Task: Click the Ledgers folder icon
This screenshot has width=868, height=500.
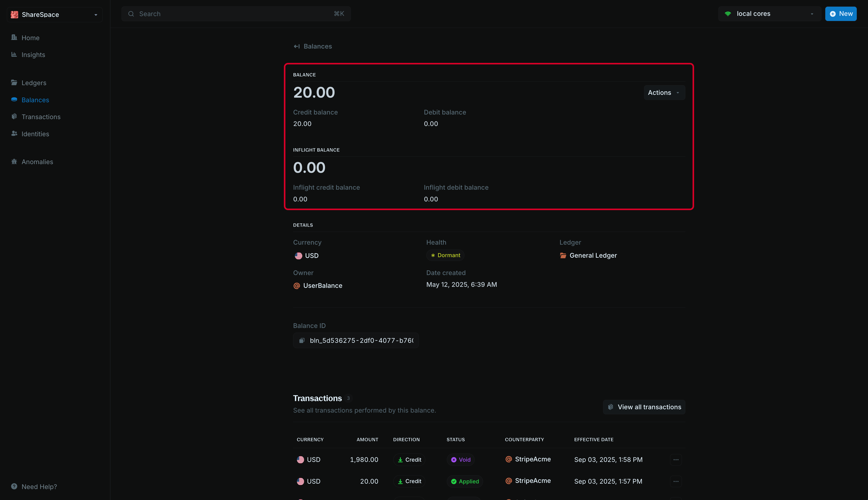Action: (x=14, y=82)
